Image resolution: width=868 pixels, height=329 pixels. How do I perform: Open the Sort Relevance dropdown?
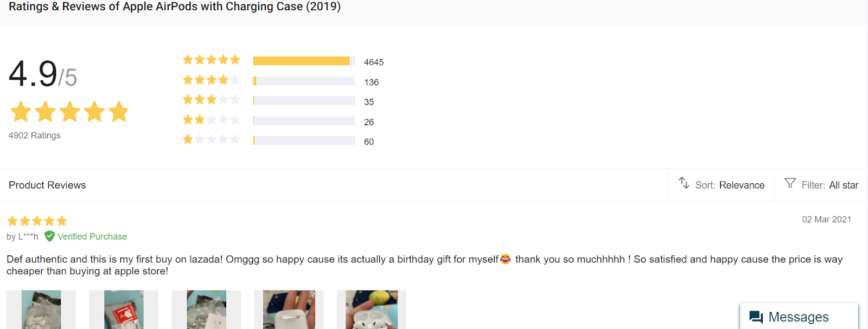(730, 185)
